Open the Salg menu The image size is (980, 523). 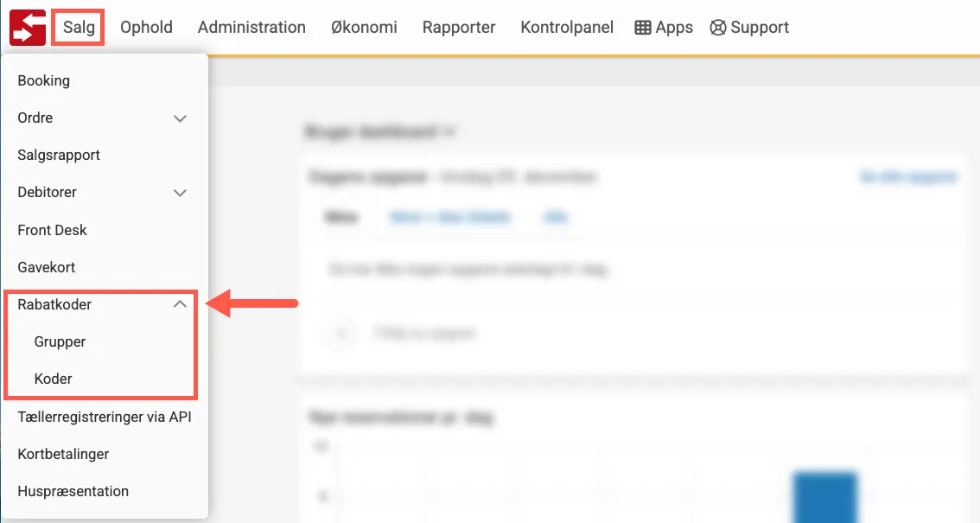[79, 28]
